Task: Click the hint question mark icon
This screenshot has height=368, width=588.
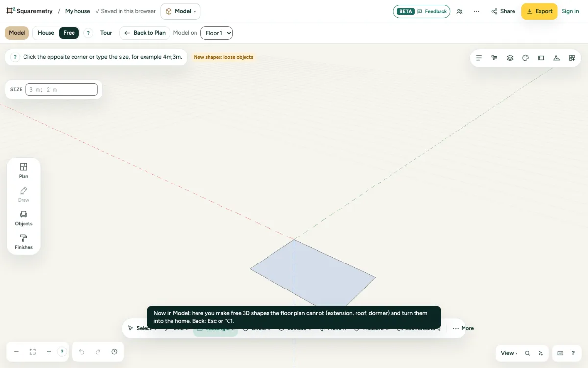Action: 15,57
